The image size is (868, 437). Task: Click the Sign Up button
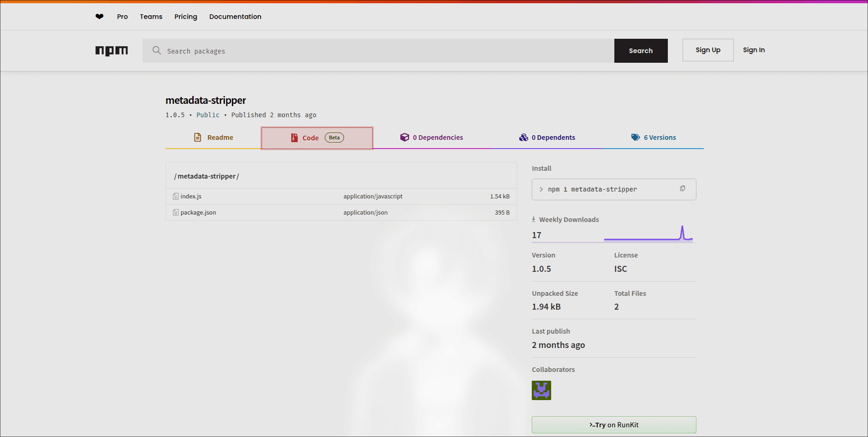(x=708, y=50)
